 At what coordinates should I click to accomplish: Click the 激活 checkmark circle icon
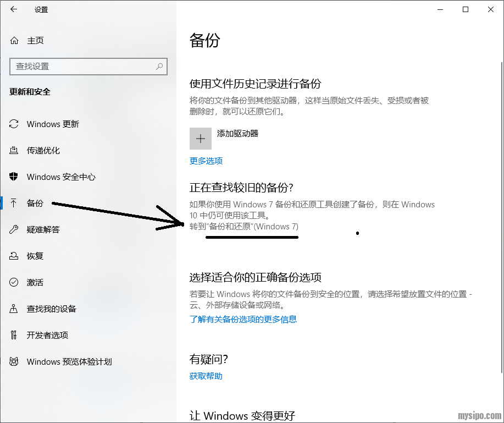(14, 283)
